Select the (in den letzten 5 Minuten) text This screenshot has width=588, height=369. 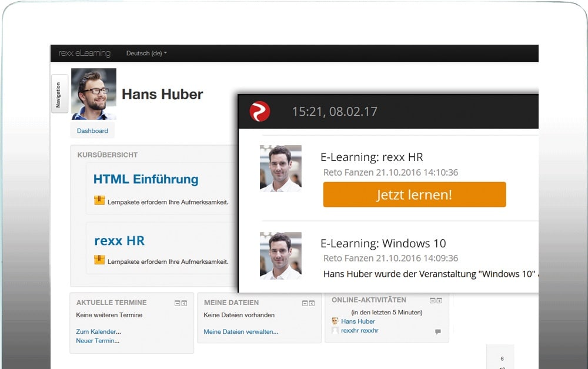coord(387,313)
